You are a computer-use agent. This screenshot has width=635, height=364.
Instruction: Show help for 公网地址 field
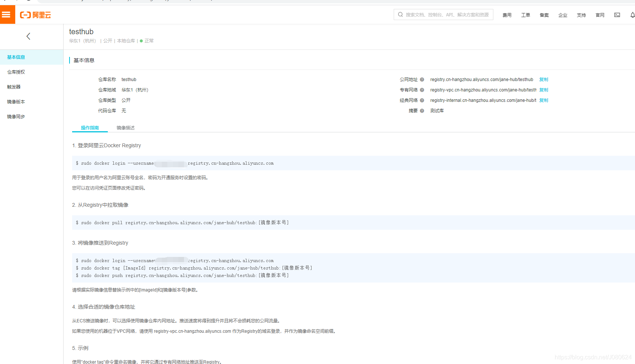pyautogui.click(x=422, y=80)
